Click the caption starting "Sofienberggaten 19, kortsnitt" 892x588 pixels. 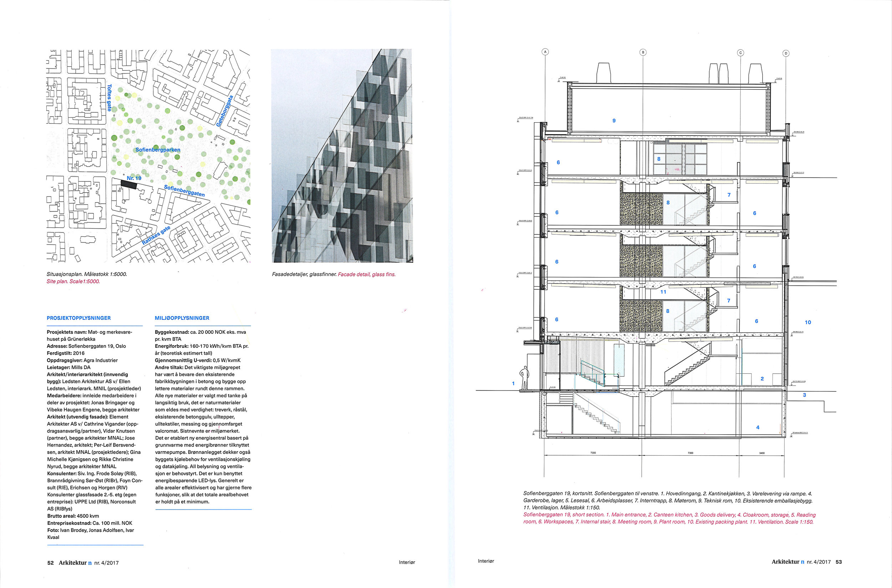[668, 501]
